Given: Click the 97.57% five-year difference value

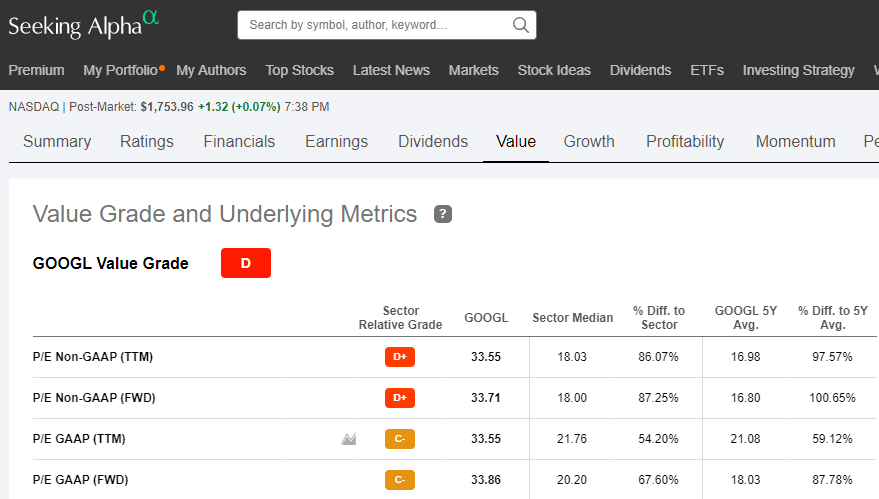Looking at the screenshot, I should tap(832, 357).
